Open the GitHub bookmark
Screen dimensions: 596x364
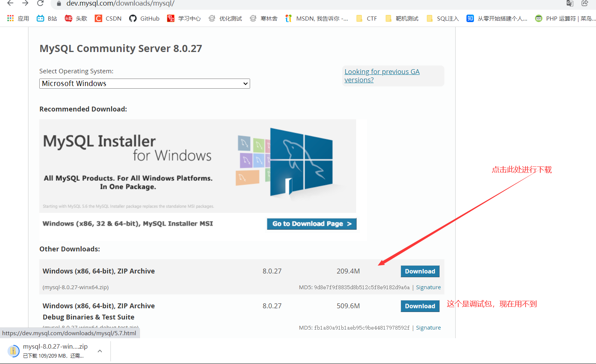[144, 18]
